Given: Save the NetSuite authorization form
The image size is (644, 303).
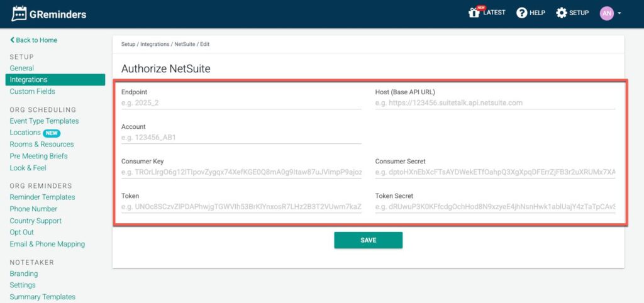Looking at the screenshot, I should 368,240.
